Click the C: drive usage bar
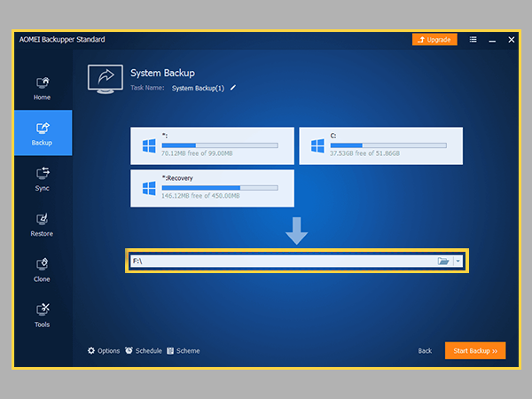The height and width of the screenshot is (399, 532). [x=388, y=145]
